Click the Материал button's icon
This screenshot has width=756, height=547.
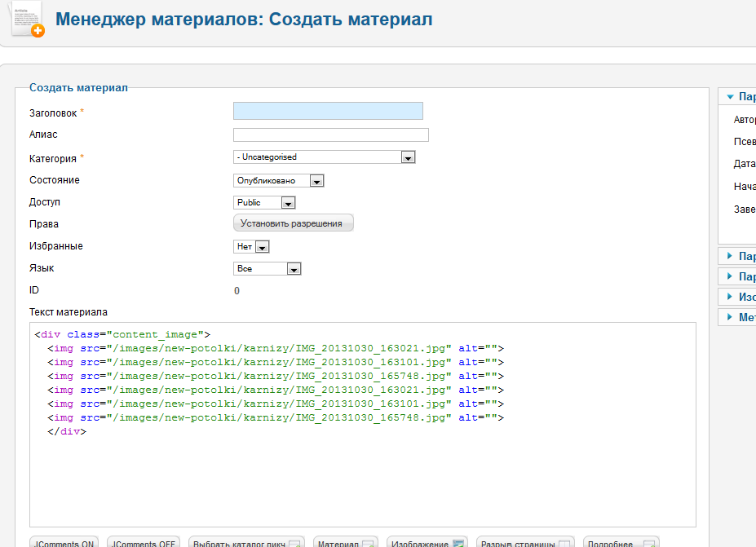point(368,543)
